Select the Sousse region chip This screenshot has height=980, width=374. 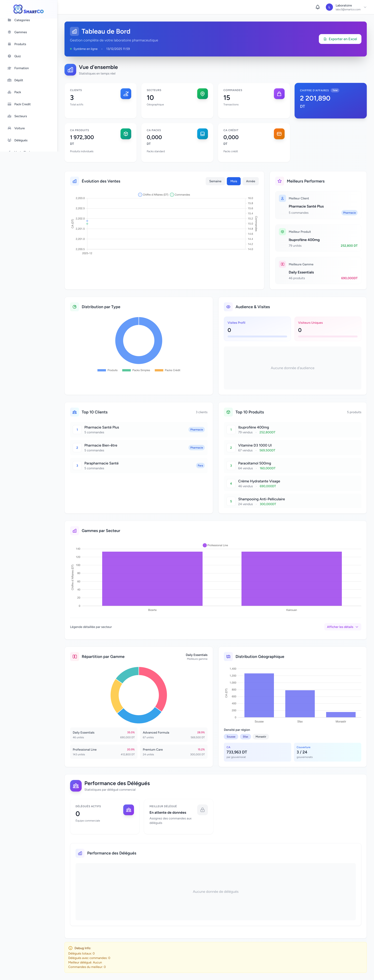coord(231,736)
